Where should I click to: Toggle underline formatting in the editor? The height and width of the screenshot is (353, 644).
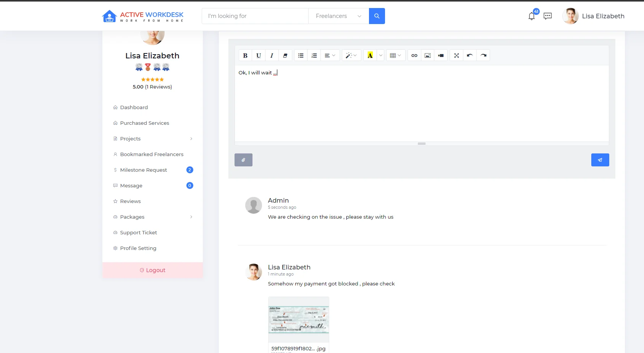259,55
